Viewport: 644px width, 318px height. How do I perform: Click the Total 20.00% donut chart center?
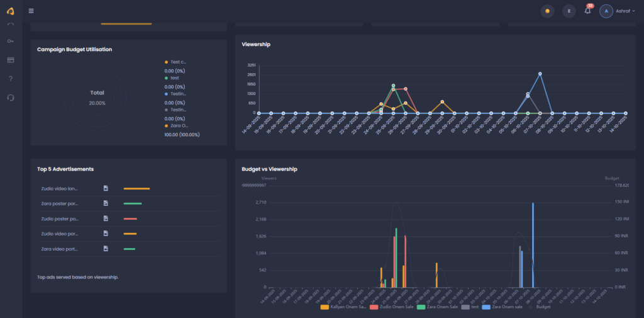tap(97, 98)
